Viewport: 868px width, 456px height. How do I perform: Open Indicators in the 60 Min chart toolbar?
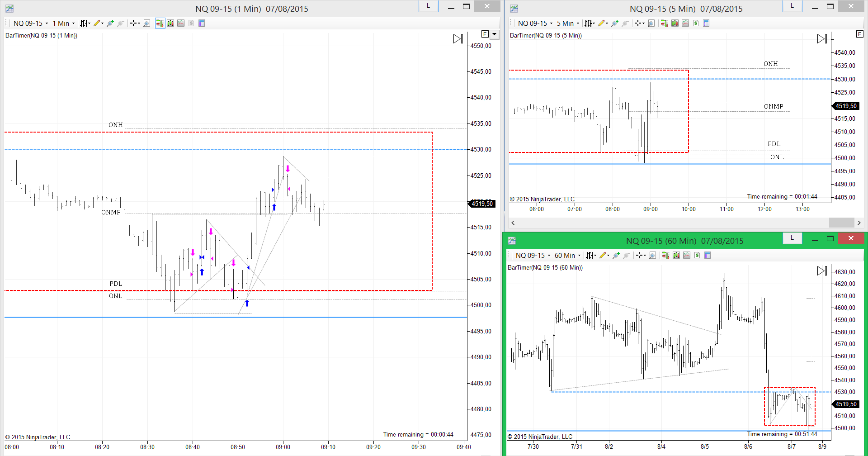(687, 255)
